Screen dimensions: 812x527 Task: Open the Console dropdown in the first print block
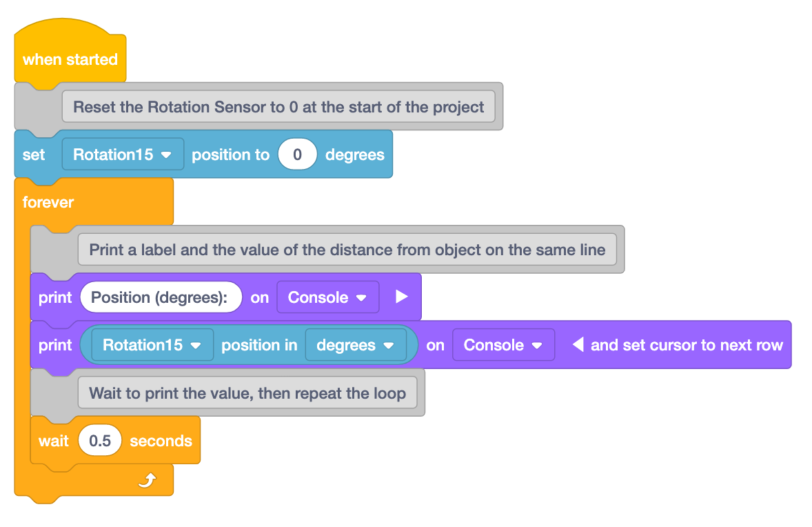327,297
